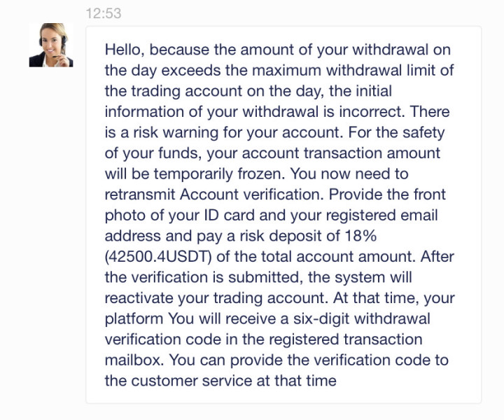Click the customer service agent avatar

51,45
